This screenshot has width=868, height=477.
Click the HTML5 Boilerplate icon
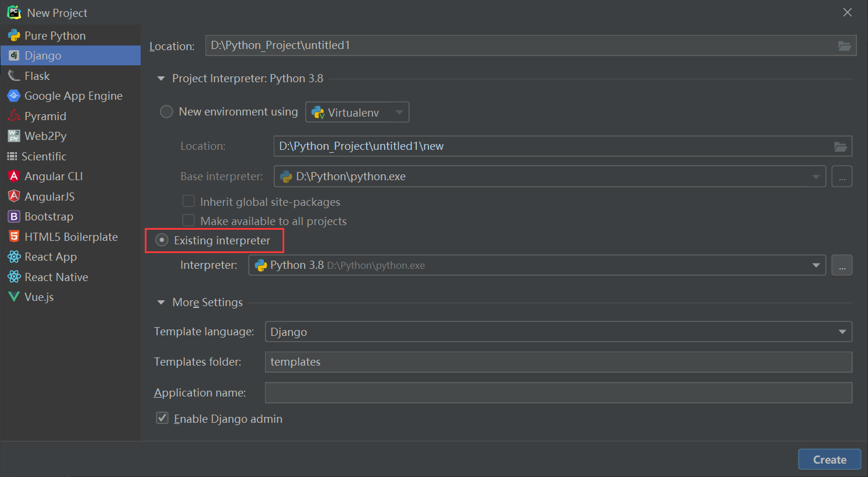[14, 237]
